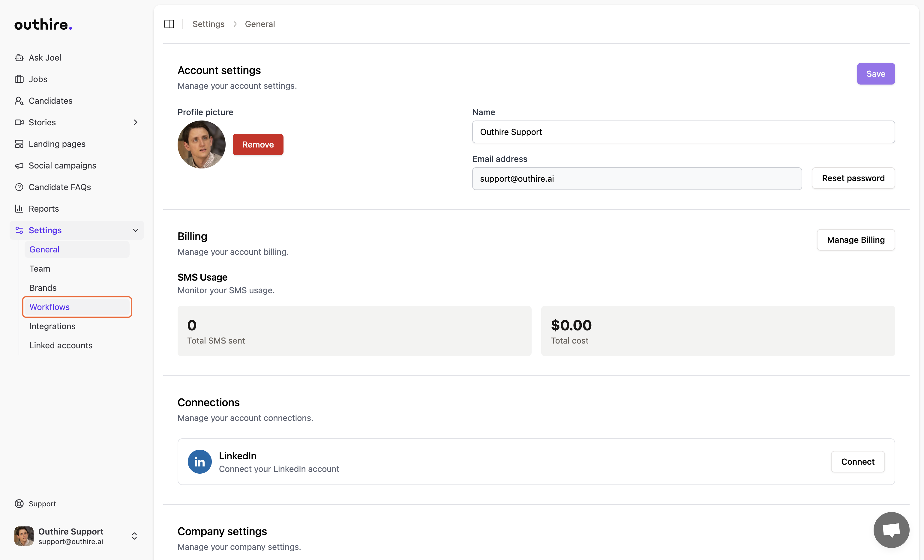Click the Candidates people icon

tap(19, 100)
